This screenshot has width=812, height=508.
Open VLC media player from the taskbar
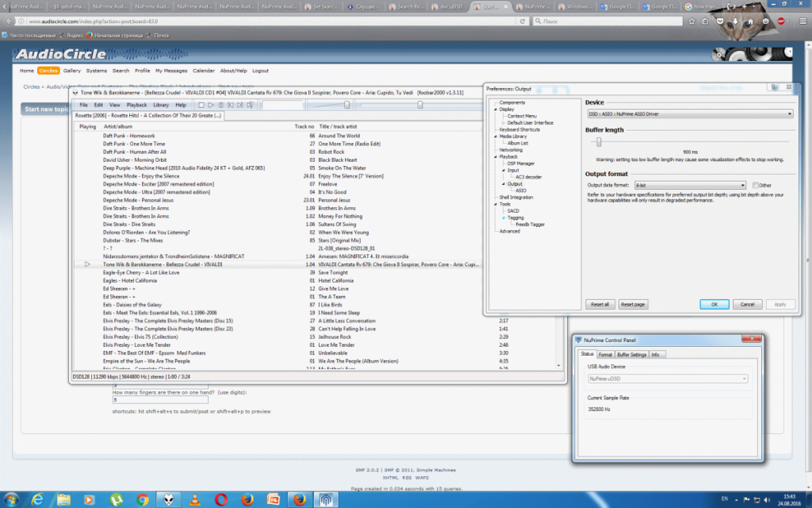(195, 500)
